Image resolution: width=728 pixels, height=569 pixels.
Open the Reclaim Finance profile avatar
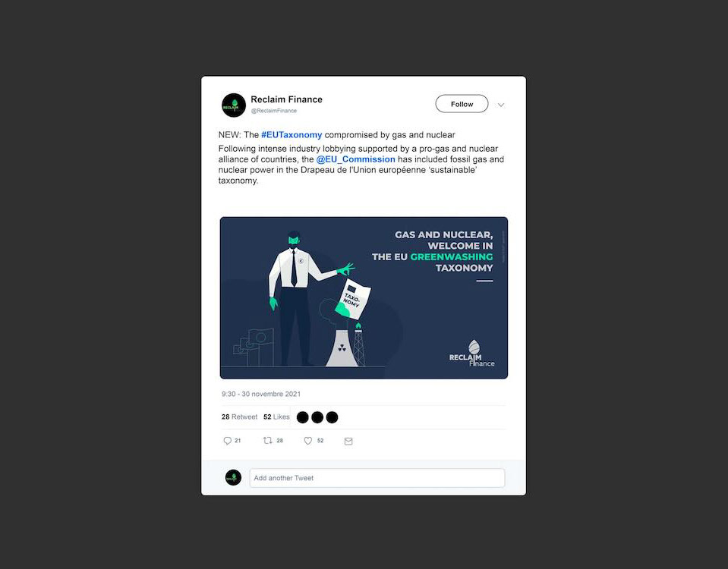tap(234, 105)
